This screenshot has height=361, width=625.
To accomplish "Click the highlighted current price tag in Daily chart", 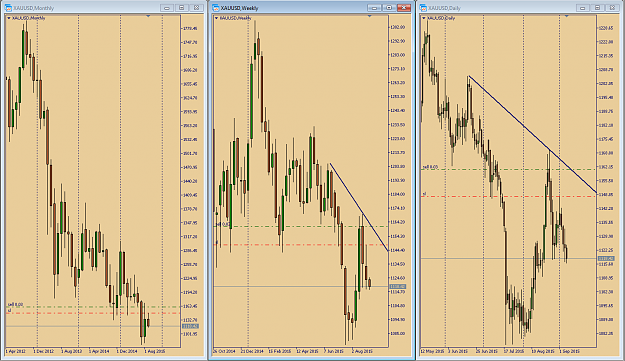I will (606, 259).
